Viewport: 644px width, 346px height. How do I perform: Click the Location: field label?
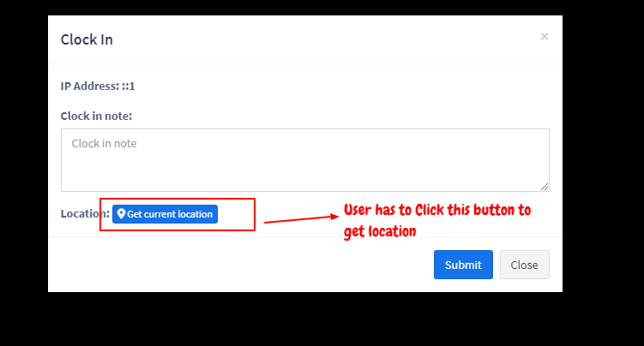click(x=85, y=213)
